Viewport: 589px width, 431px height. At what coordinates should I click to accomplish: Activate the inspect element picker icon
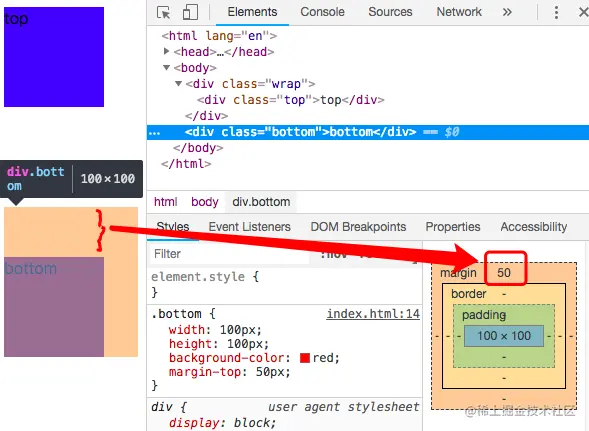163,12
